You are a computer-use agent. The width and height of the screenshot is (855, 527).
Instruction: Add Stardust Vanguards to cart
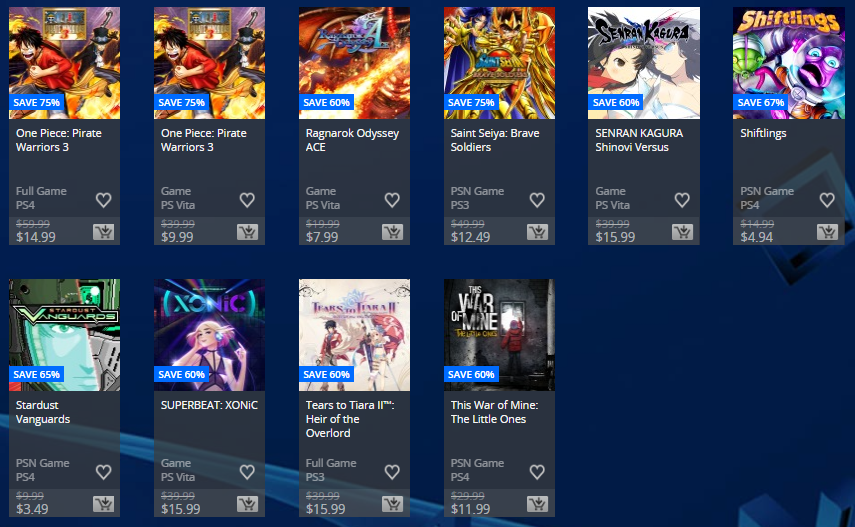click(103, 504)
